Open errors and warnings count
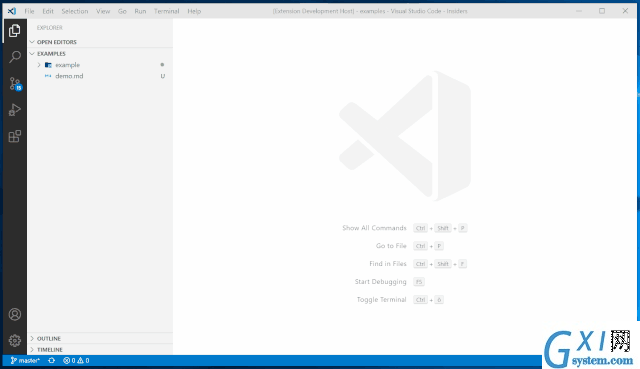Screen dimensions: 640x369 coord(76,360)
